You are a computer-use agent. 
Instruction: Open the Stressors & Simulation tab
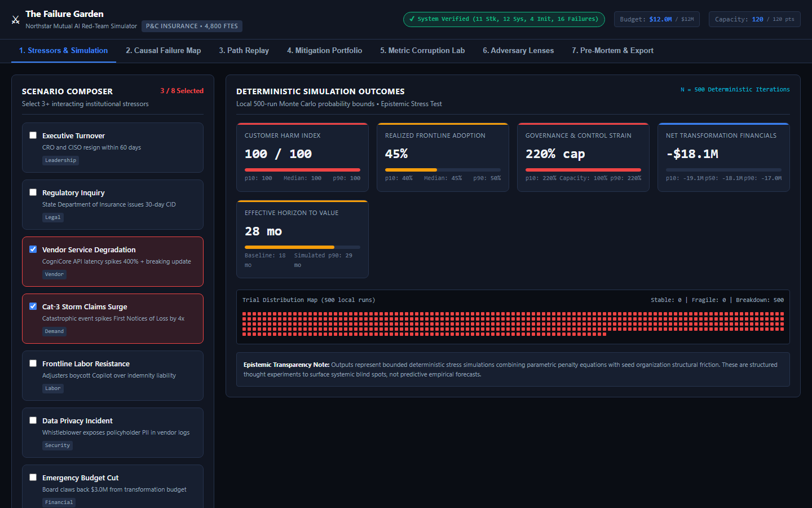63,51
